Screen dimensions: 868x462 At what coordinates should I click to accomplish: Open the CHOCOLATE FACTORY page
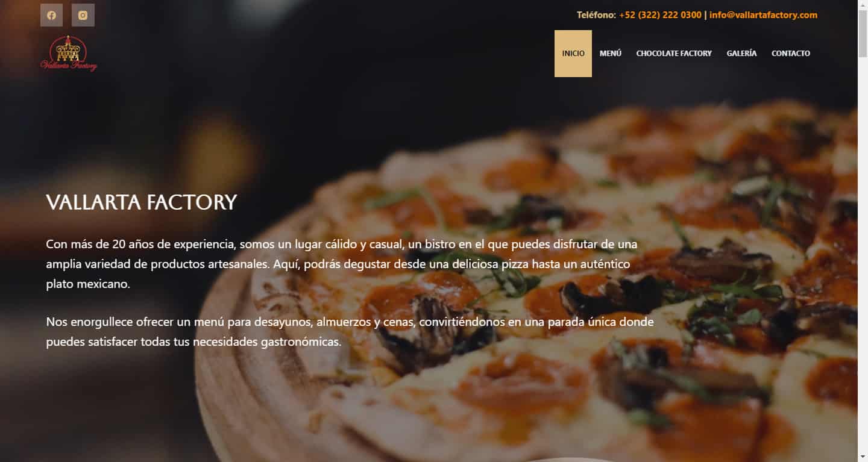click(674, 54)
